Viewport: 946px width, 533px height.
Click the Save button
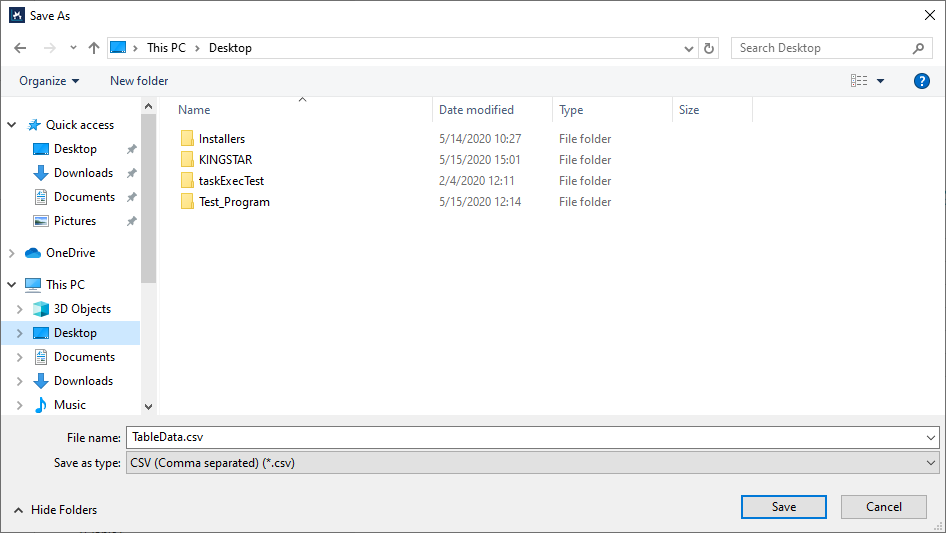click(x=783, y=507)
